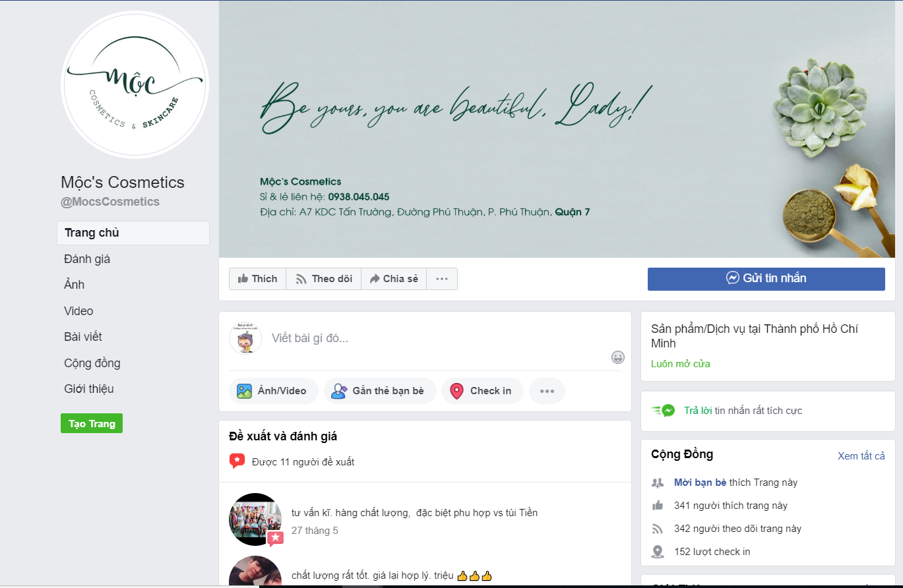The height and width of the screenshot is (588, 903).
Task: Open the emoji picker smiley icon
Action: (x=618, y=357)
